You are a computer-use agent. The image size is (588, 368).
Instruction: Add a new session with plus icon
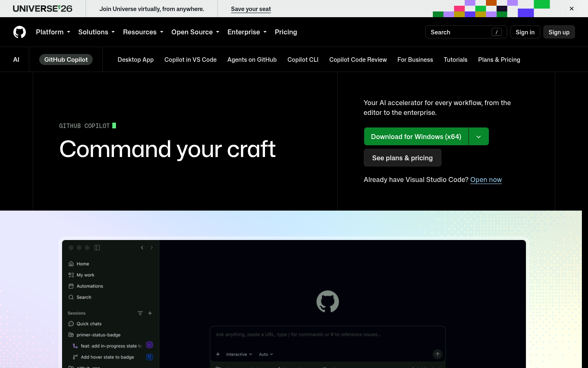(150, 313)
